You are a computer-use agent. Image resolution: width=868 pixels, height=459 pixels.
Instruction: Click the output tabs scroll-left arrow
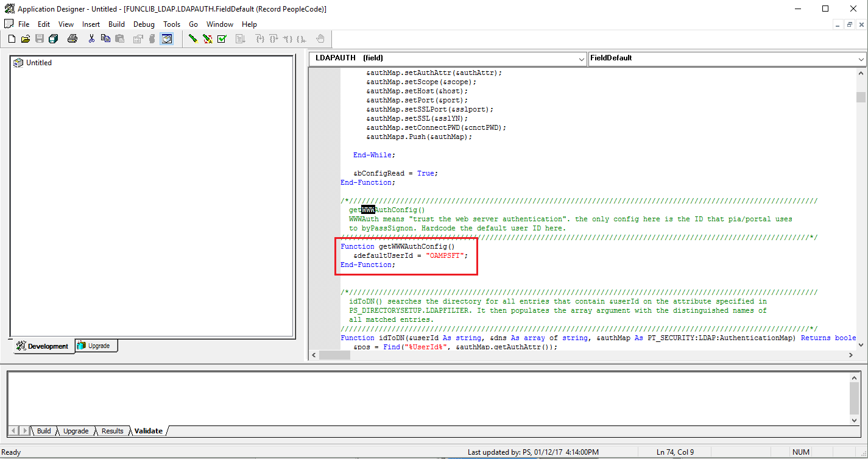[13, 431]
